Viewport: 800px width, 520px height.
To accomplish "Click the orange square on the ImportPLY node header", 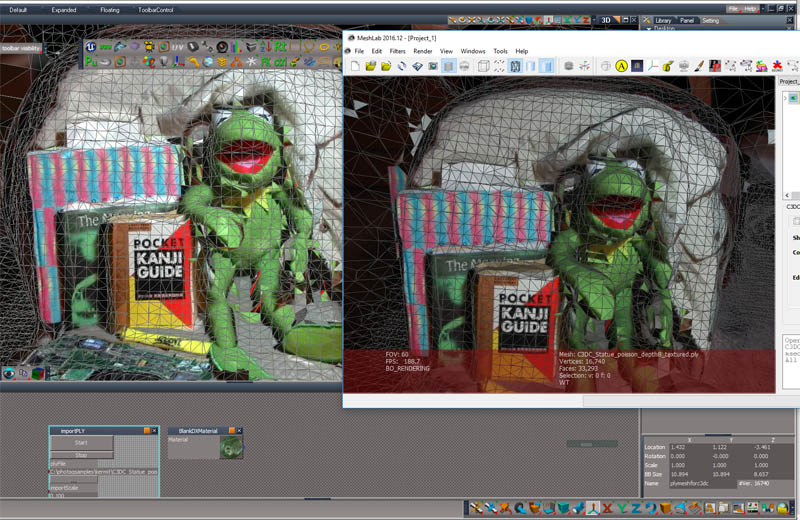I will click(147, 431).
